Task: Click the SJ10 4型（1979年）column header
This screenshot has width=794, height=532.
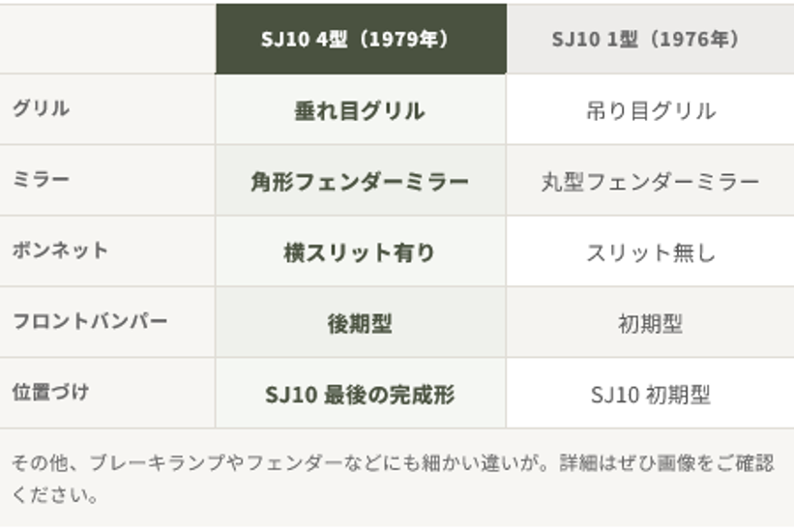Action: coord(361,39)
